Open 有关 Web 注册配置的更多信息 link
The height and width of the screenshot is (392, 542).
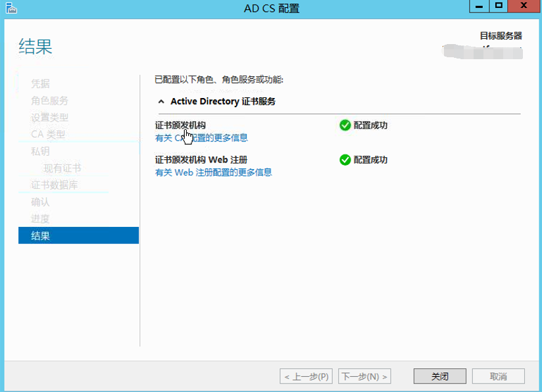coord(213,172)
